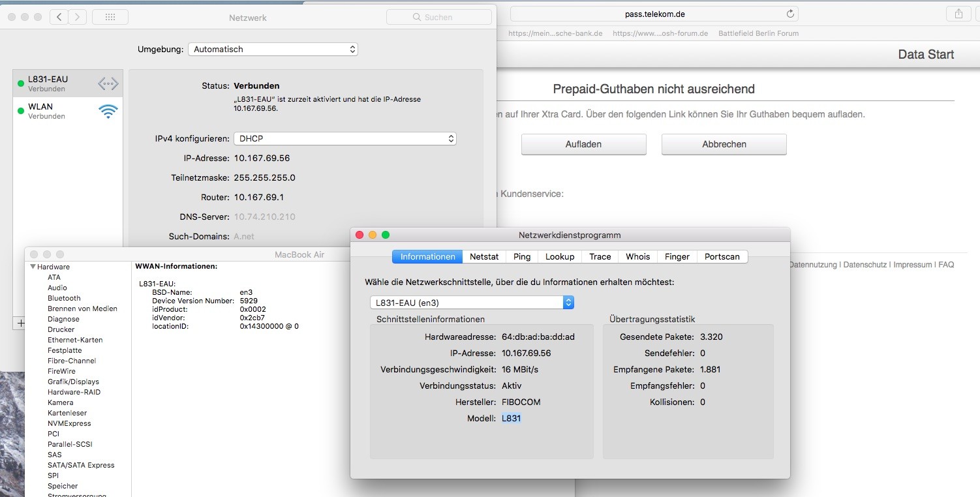This screenshot has width=980, height=497.
Task: Select Hardware-RAID in the Hardware tree
Action: pyautogui.click(x=74, y=392)
